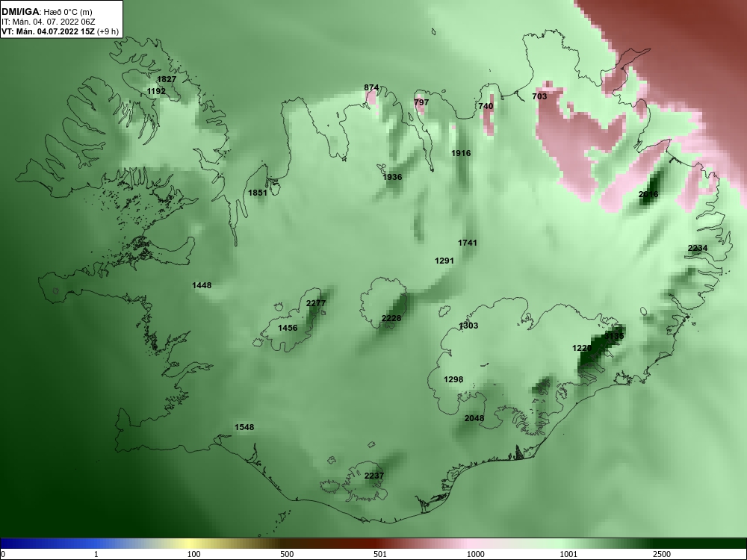Click the 2234 value near the east coast

click(698, 248)
